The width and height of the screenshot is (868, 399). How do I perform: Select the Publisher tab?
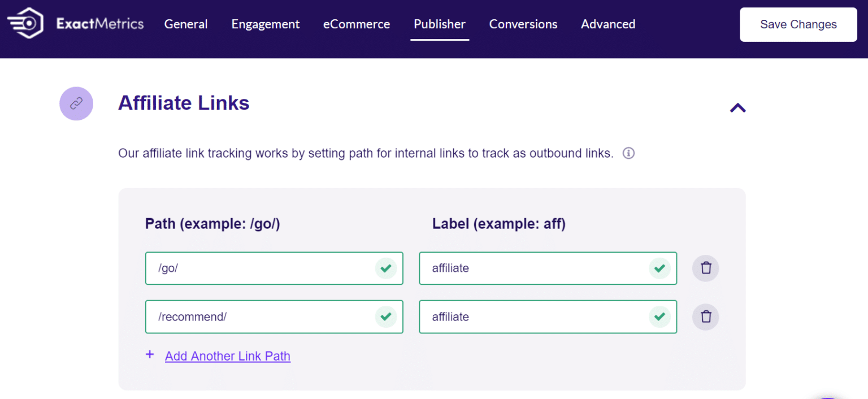pos(440,24)
